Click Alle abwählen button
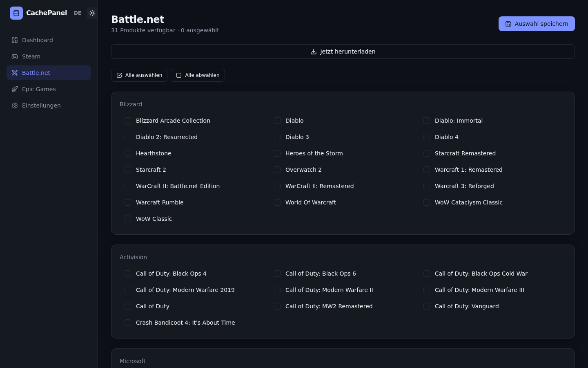This screenshot has height=368, width=588. click(x=198, y=75)
